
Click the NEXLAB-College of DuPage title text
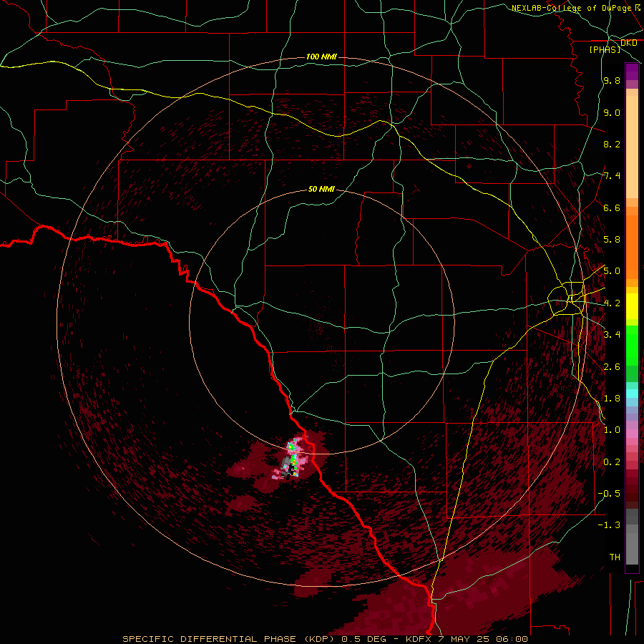571,8
